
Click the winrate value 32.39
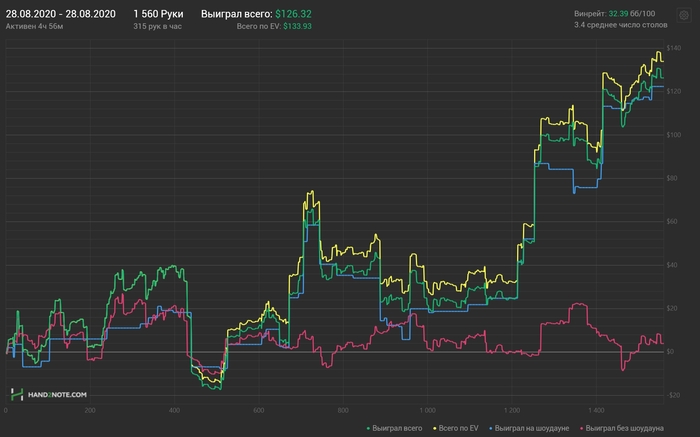tap(618, 14)
